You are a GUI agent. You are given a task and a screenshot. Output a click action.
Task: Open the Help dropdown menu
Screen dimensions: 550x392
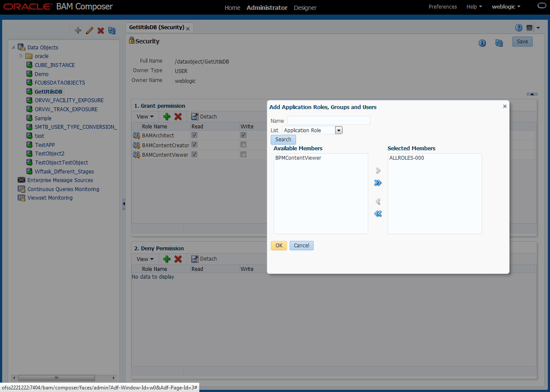[474, 7]
